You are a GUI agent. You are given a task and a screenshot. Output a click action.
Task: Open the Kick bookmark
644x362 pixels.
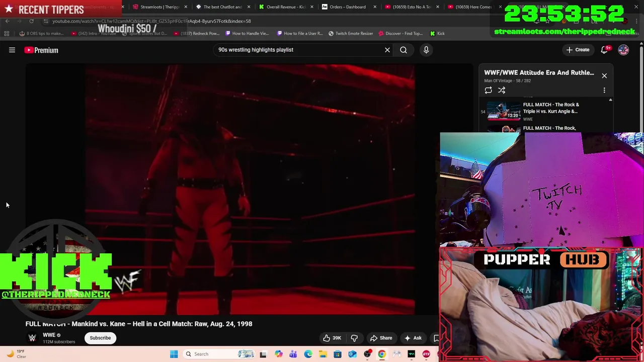(x=437, y=34)
